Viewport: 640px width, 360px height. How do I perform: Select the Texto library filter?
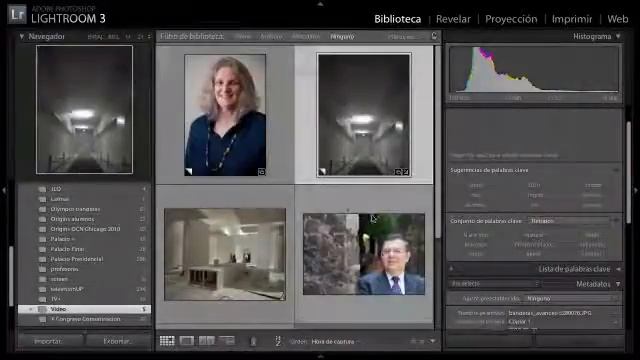click(243, 37)
